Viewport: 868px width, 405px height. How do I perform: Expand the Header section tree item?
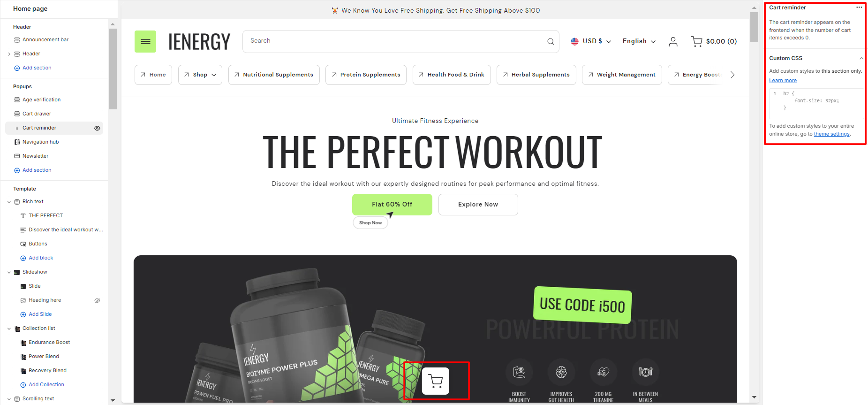click(x=9, y=54)
